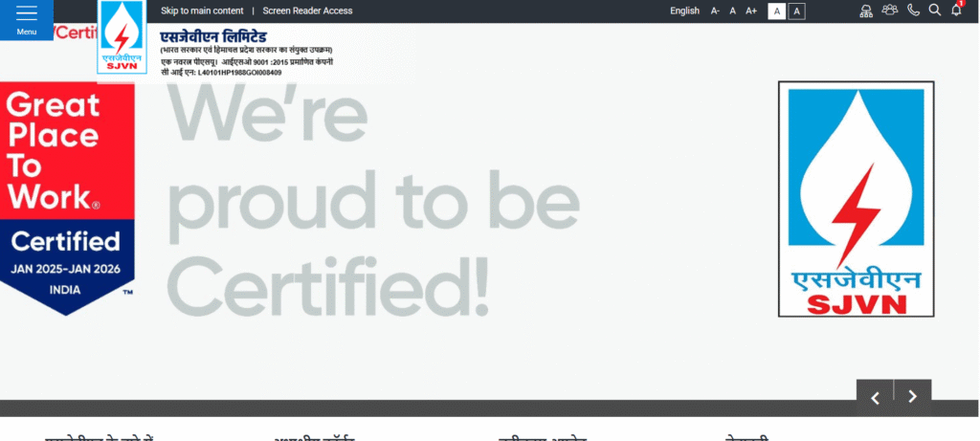Open the hamburger Menu button
Image resolution: width=980 pixels, height=441 pixels.
click(27, 19)
